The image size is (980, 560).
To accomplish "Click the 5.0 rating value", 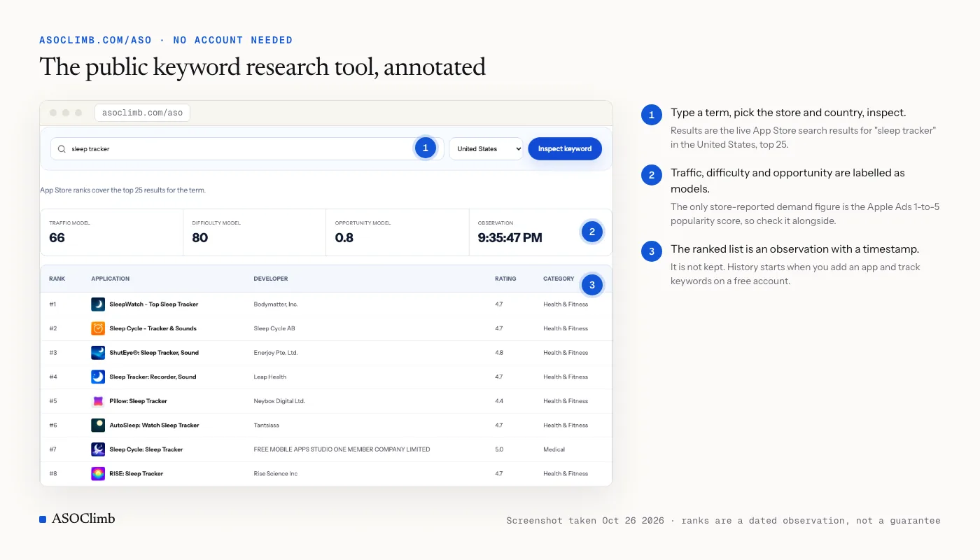I will (499, 449).
